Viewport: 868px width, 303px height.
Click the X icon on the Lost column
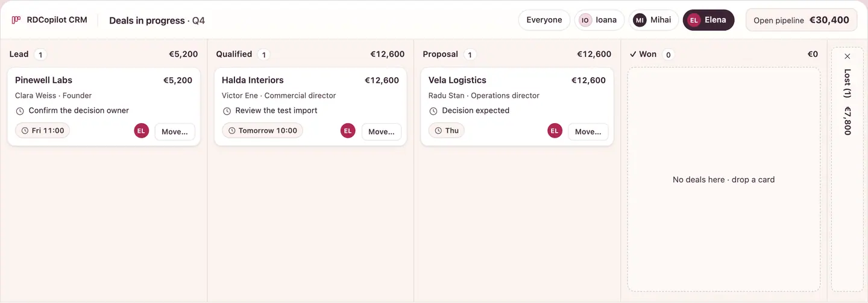tap(848, 56)
